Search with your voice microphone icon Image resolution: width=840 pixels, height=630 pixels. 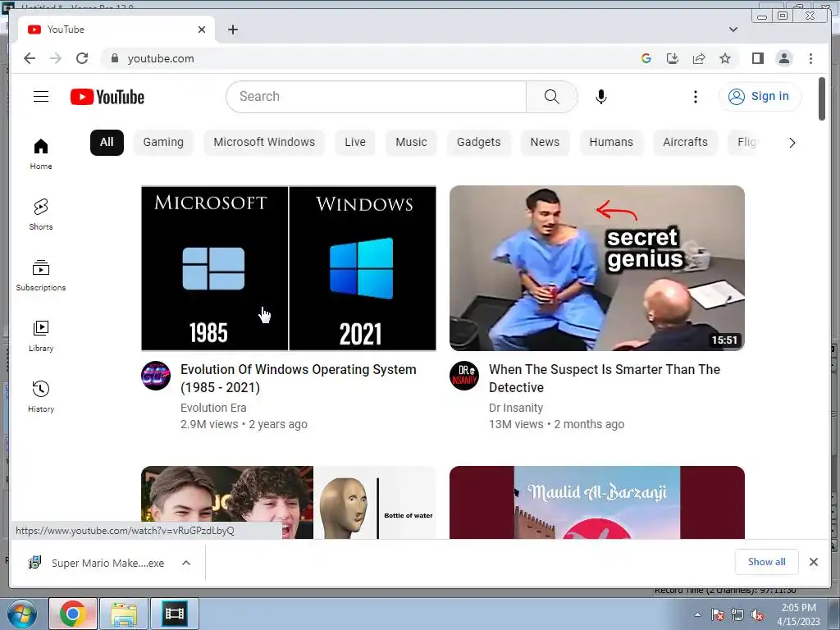tap(601, 97)
